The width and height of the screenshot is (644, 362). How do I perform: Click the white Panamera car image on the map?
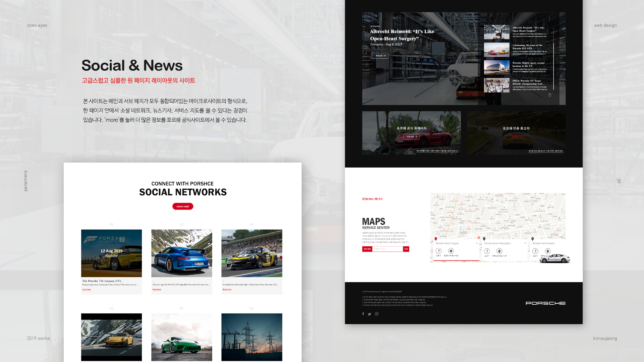point(554,258)
